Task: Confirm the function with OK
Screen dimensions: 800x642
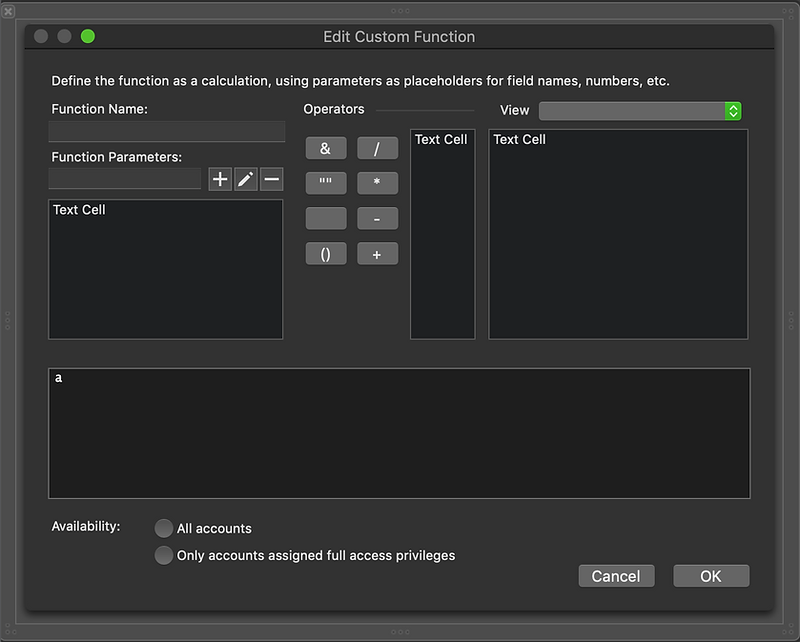Action: point(711,576)
